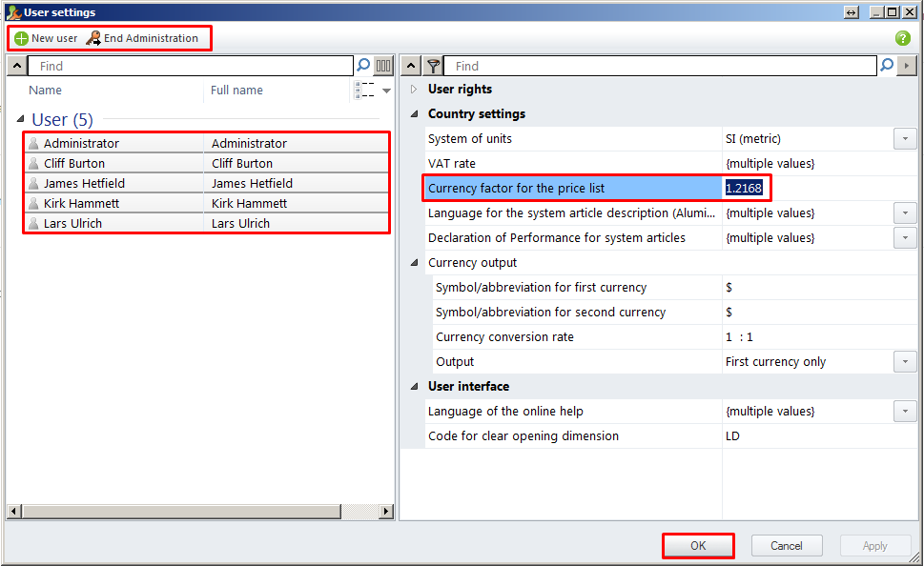Click the green New user icon
Viewport: 924px width, 566px height.
point(21,38)
